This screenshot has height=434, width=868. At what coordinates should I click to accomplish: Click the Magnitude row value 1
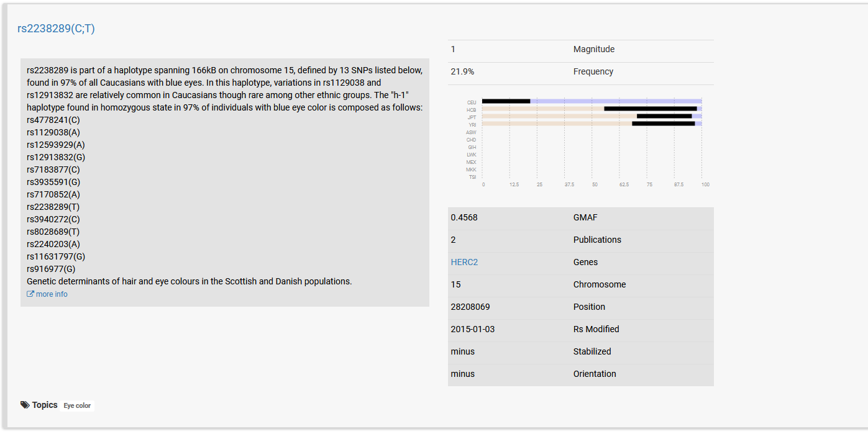pyautogui.click(x=453, y=49)
